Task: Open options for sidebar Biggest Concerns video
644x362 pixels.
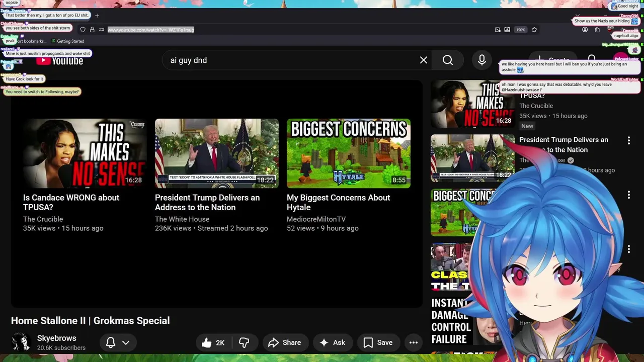Action: pyautogui.click(x=628, y=195)
